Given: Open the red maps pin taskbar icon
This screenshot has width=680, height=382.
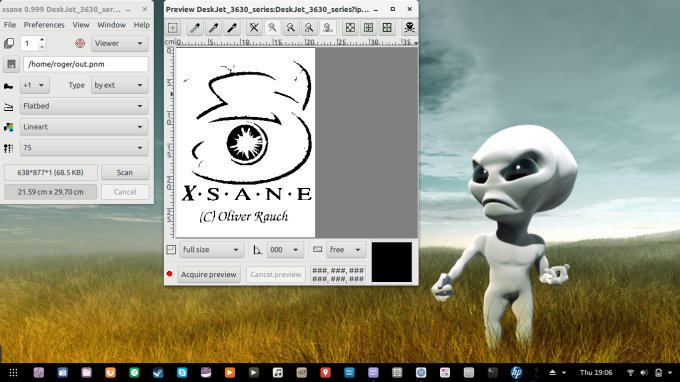Looking at the screenshot, I should [325, 372].
